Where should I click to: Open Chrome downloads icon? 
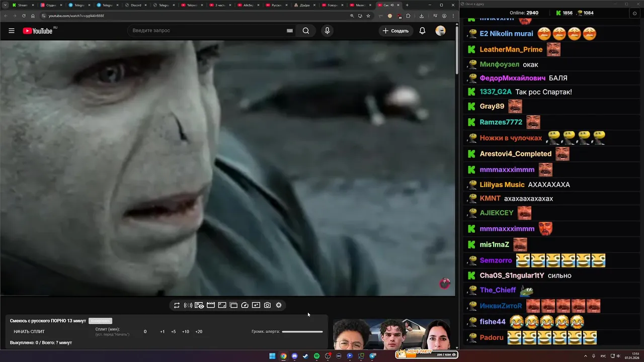(422, 16)
